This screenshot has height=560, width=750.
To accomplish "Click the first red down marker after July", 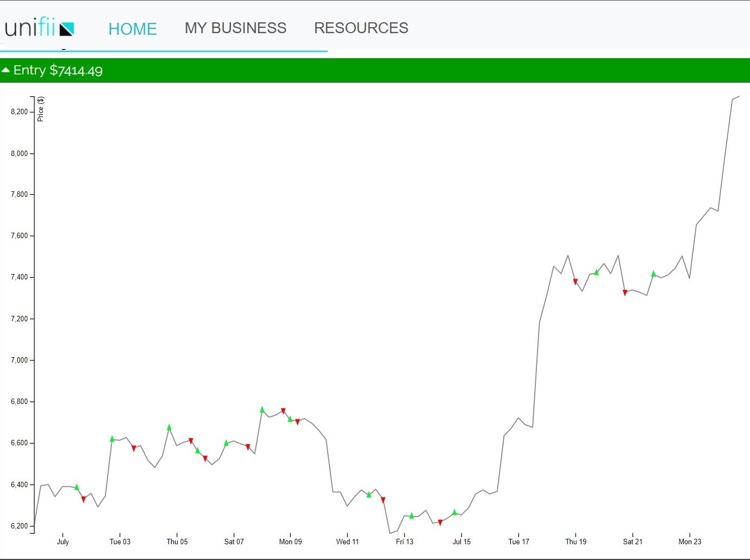I will (84, 499).
